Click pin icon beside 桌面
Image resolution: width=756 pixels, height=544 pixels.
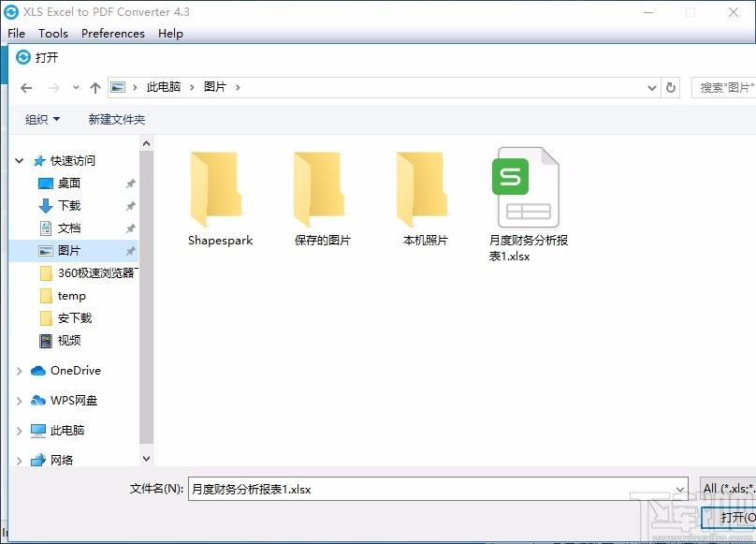[x=131, y=184]
